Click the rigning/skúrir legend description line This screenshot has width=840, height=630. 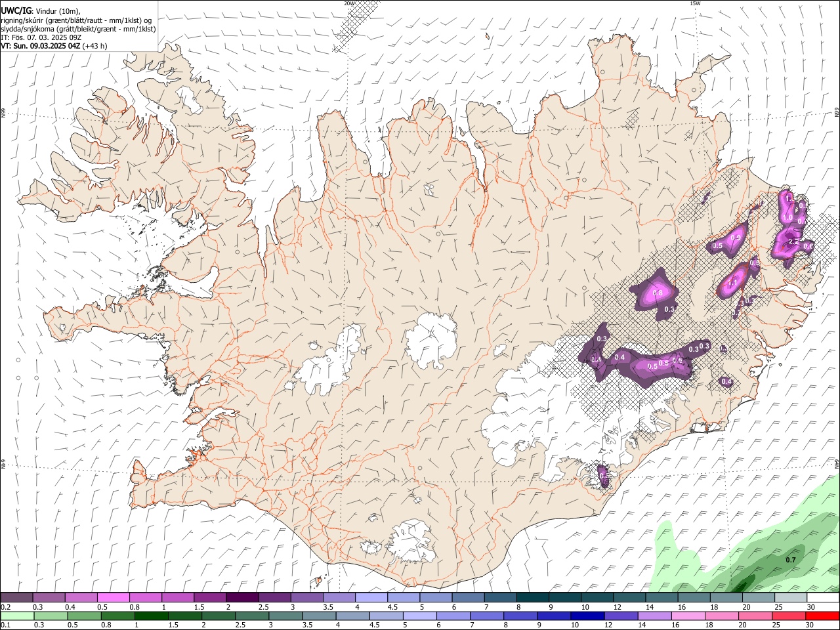pyautogui.click(x=76, y=20)
